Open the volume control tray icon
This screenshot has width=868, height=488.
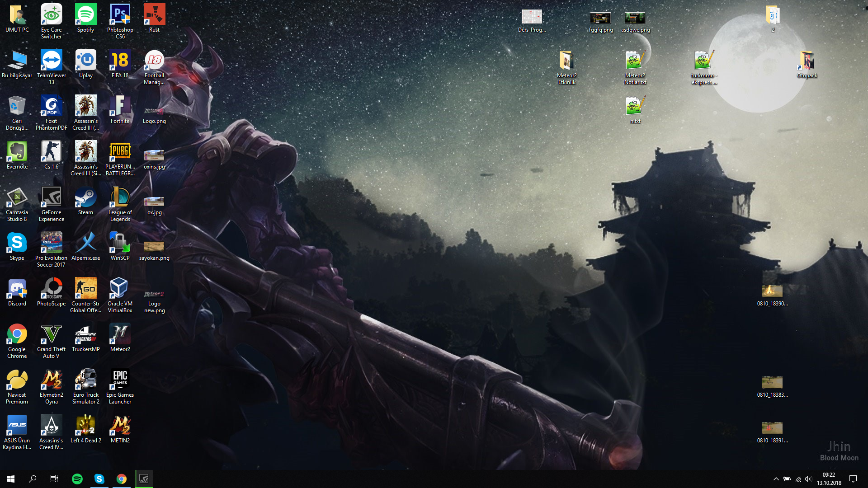click(x=808, y=479)
